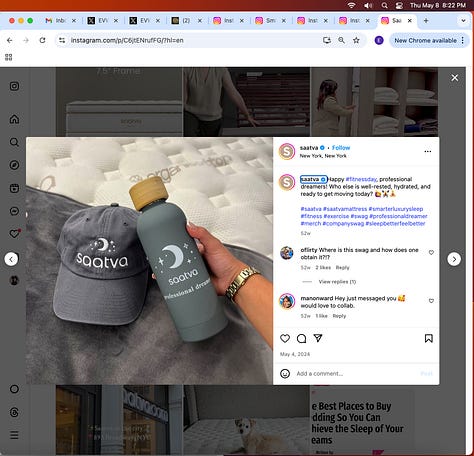Open macOS Control Center
Screen dimensions: 474x456
click(x=399, y=5)
